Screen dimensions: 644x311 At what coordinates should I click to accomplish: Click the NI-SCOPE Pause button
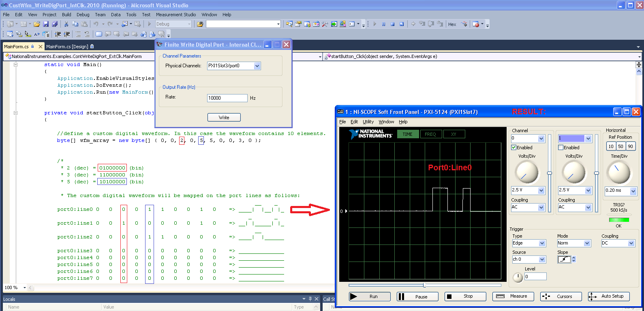point(417,296)
